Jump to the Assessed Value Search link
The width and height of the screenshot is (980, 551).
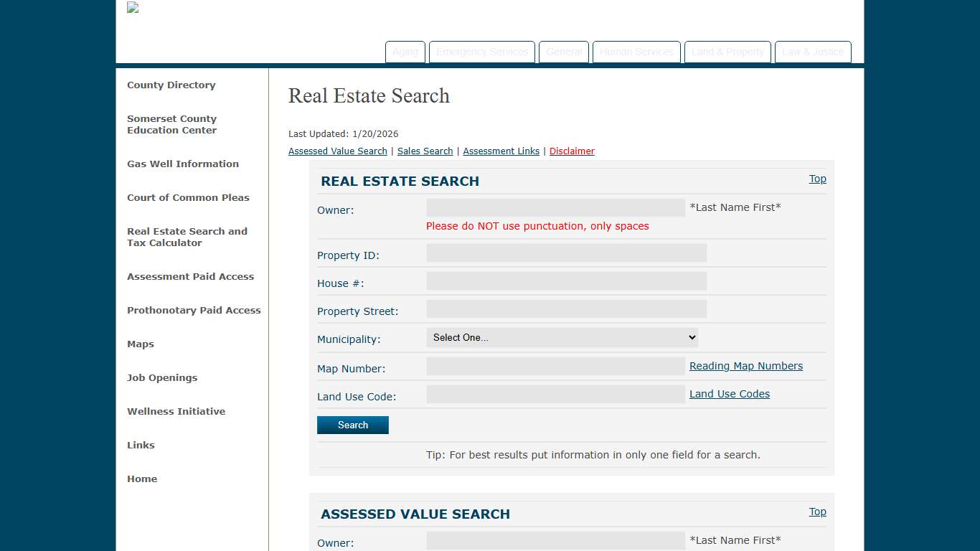(x=337, y=151)
